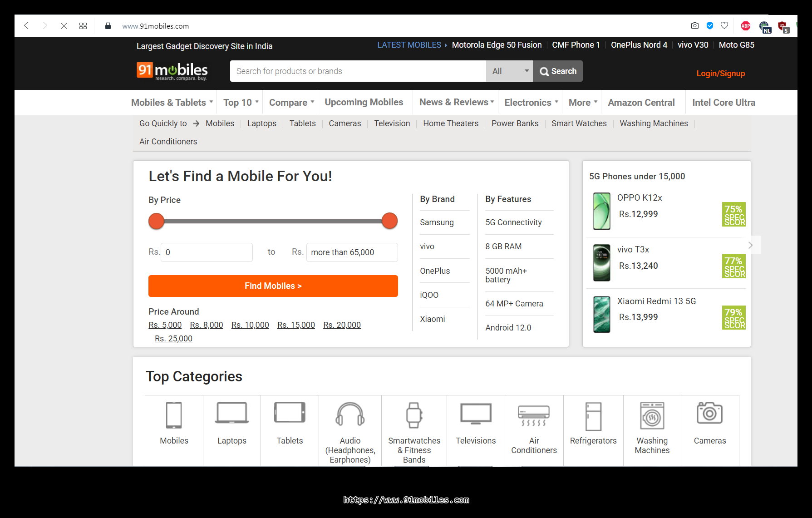The image size is (812, 518).
Task: Expand the Compare menu
Action: tap(291, 103)
